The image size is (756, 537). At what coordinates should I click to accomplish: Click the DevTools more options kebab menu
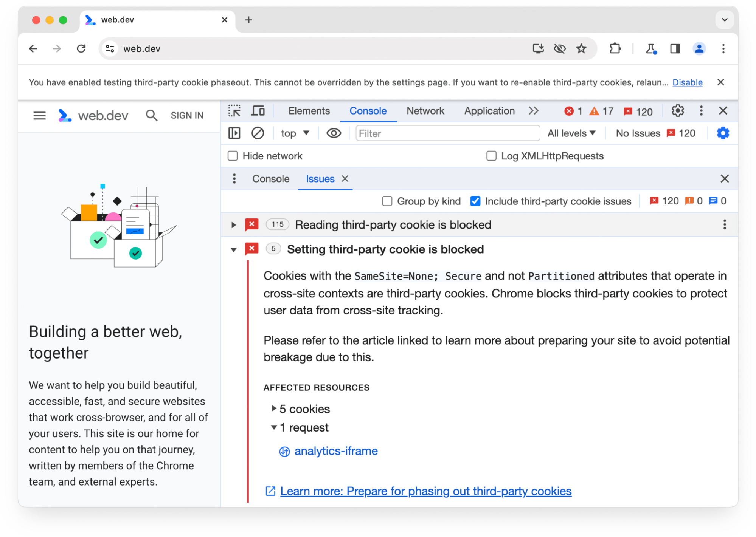pos(701,111)
